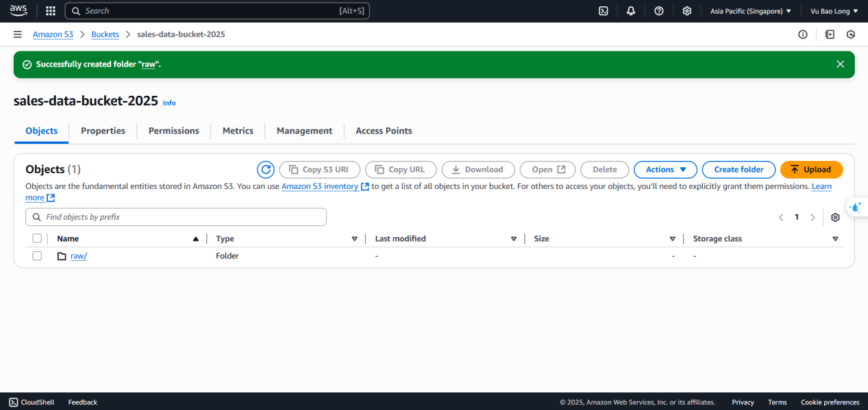Go to Amazon S3 breadcrumb link

tap(53, 34)
